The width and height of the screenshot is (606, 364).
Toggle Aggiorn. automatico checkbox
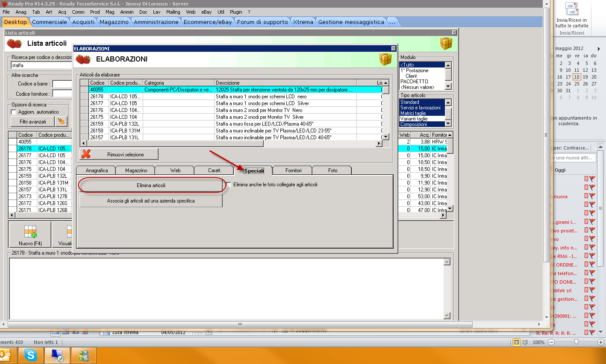coord(14,112)
